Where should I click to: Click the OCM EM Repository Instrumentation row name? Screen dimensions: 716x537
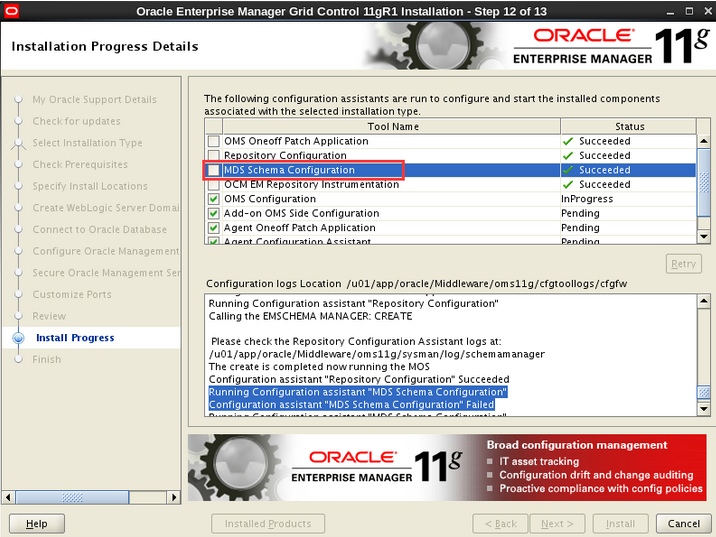pyautogui.click(x=311, y=184)
